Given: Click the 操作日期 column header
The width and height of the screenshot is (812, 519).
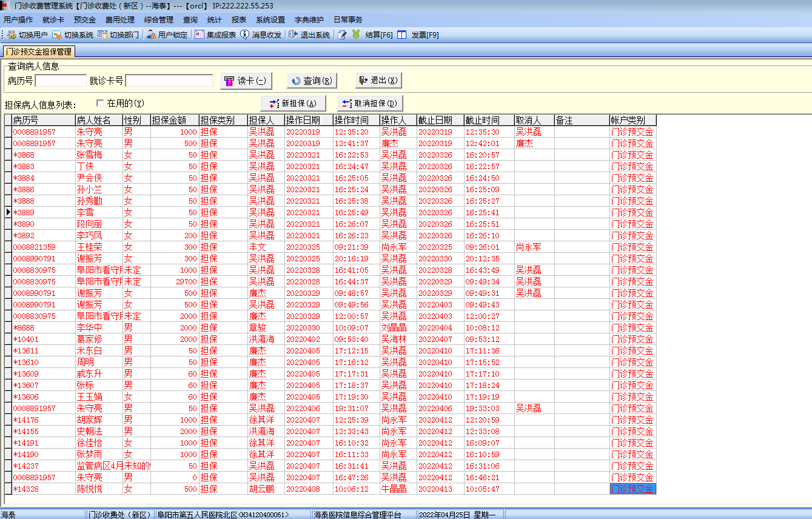Looking at the screenshot, I should [309, 120].
